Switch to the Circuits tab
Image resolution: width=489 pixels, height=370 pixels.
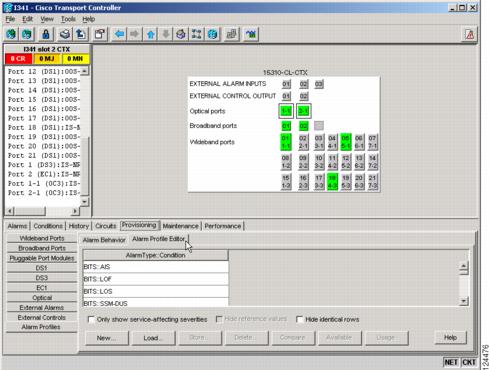[106, 226]
